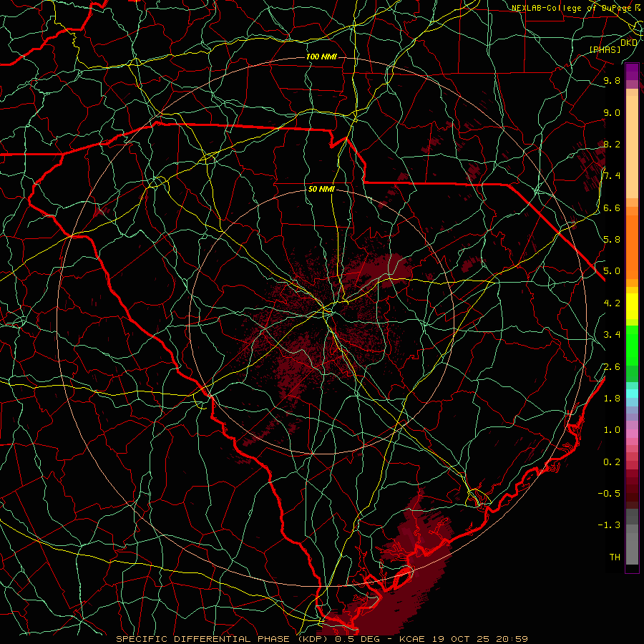Click the 0.2 scale value

pyautogui.click(x=612, y=462)
